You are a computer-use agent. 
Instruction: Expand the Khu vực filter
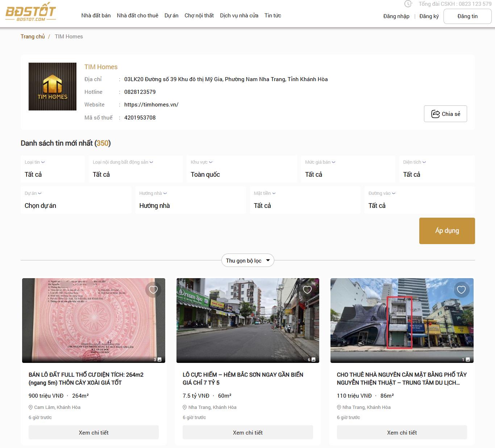pos(242,169)
